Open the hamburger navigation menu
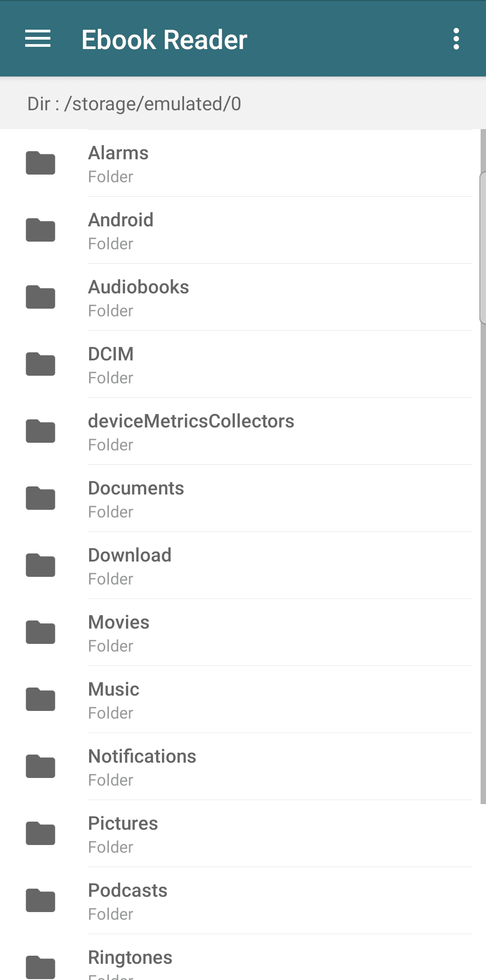The height and width of the screenshot is (980, 486). pyautogui.click(x=38, y=39)
